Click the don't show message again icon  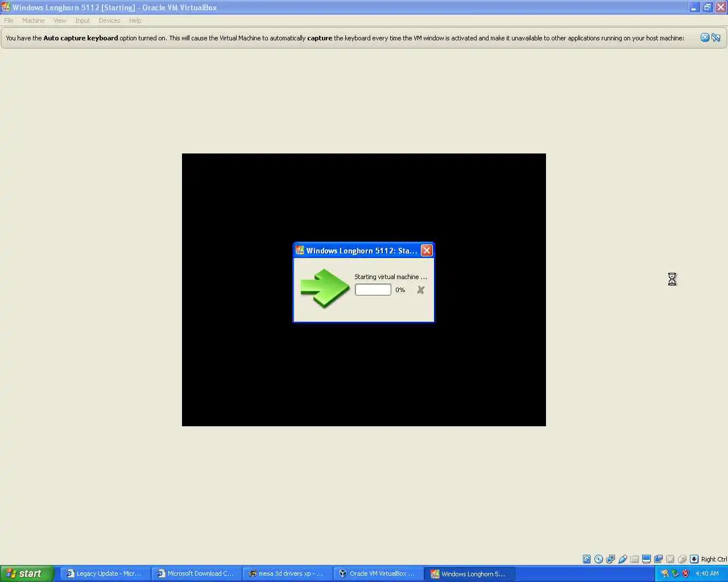(716, 38)
